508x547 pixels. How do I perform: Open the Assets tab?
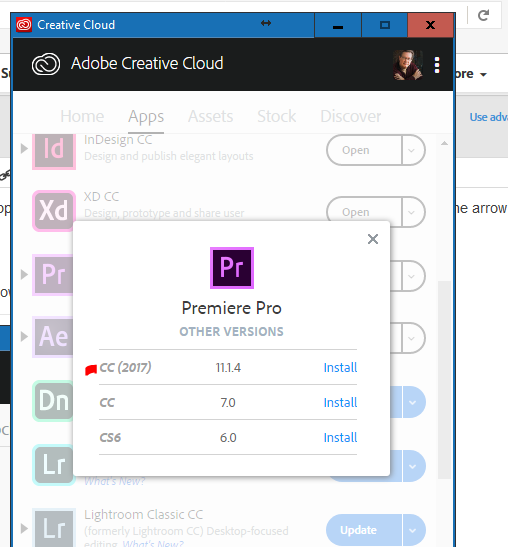210,116
